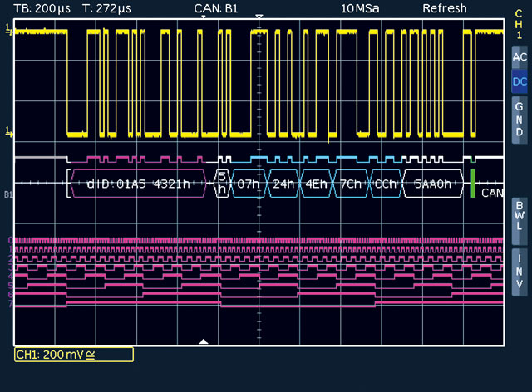532x392 pixels.
Task: Select the decoded CRC field 5AA0h
Action: pyautogui.click(x=433, y=184)
